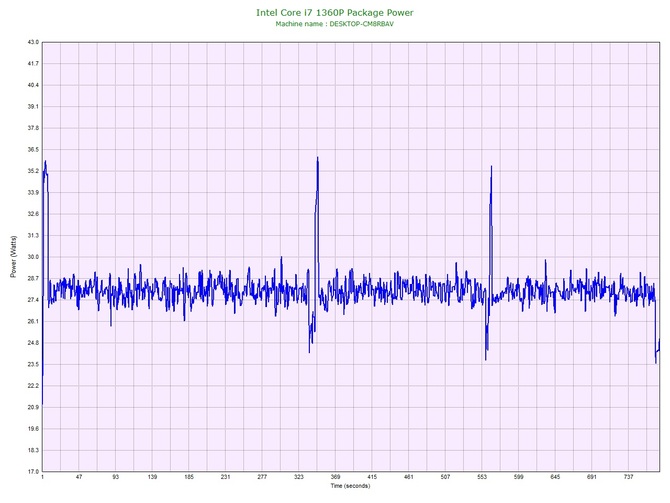Click the tall power spike peak just before 369 seconds
Screen dimensions: 670x503
click(317, 158)
